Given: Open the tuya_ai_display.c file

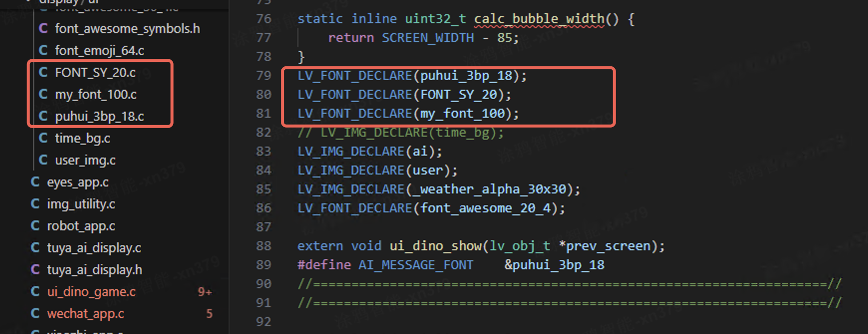Looking at the screenshot, I should point(94,248).
